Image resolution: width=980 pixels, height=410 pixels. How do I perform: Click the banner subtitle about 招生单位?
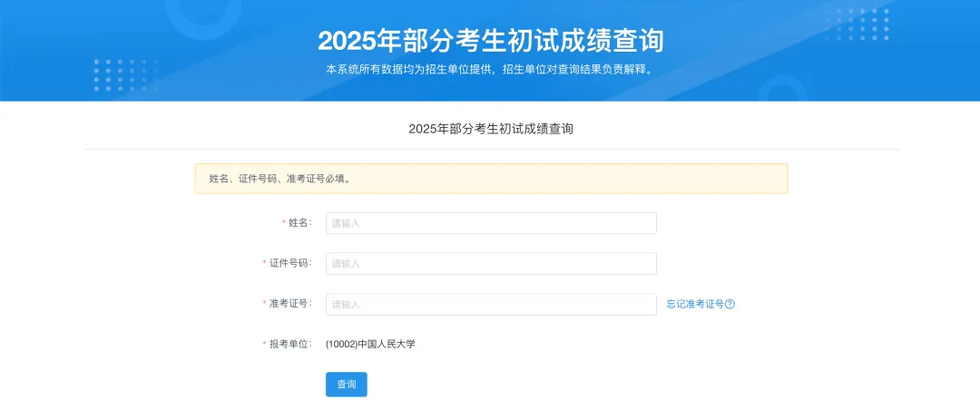(x=490, y=69)
